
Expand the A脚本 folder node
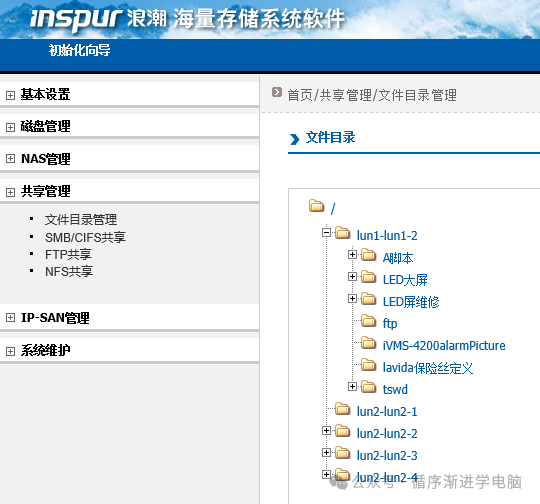pos(352,255)
